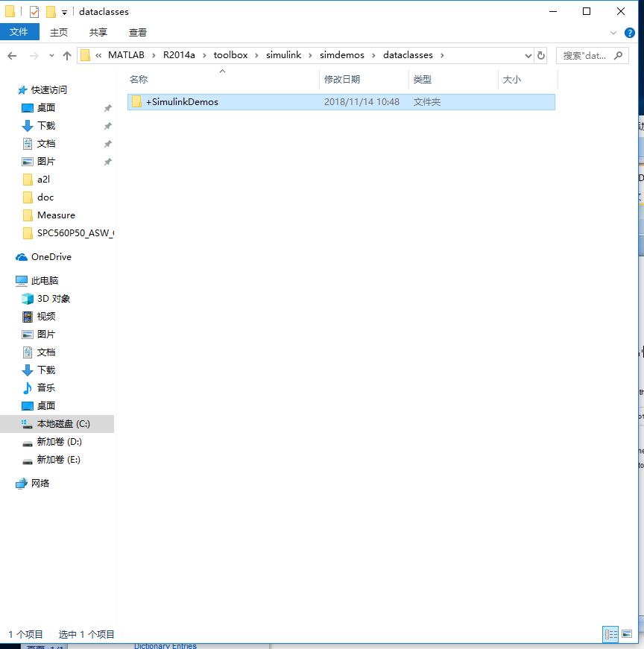Click the search magnifier icon
Image resolution: width=644 pixels, height=649 pixels.
click(x=619, y=55)
